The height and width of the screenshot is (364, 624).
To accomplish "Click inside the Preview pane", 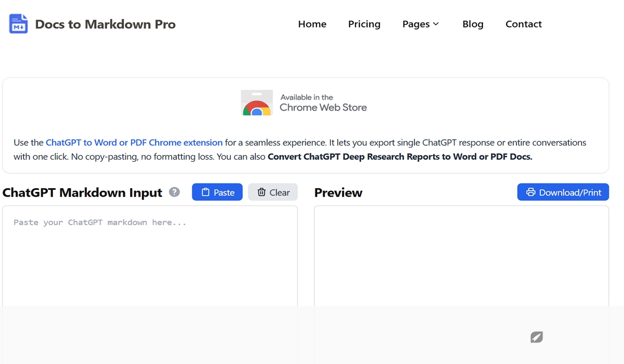I will pyautogui.click(x=461, y=256).
